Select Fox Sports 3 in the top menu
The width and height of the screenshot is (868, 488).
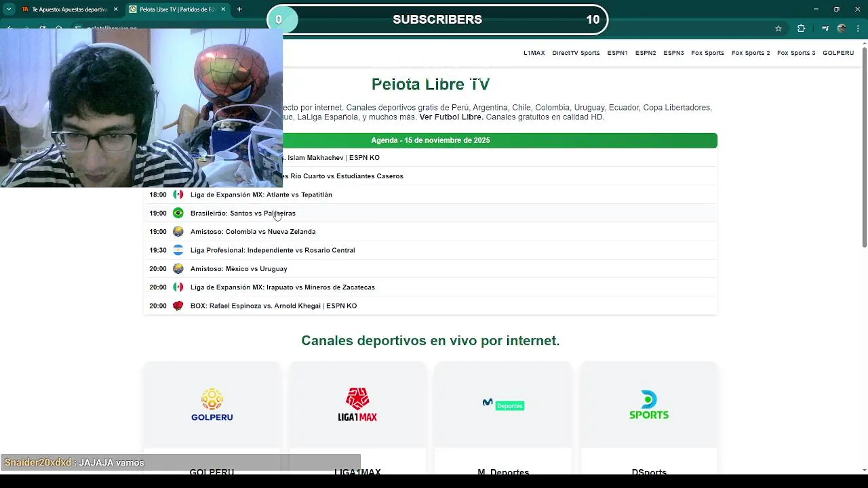(796, 53)
